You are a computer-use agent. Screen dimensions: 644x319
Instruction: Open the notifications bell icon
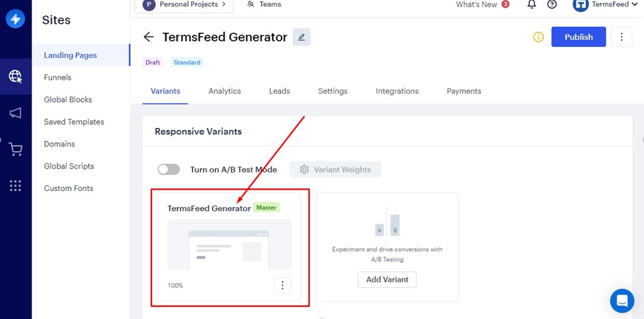[x=531, y=5]
